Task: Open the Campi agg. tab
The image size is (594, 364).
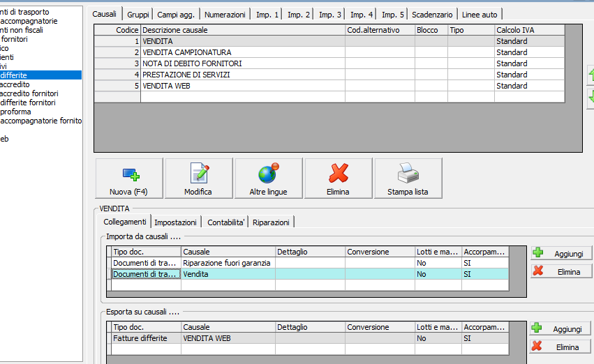Action: 176,15
